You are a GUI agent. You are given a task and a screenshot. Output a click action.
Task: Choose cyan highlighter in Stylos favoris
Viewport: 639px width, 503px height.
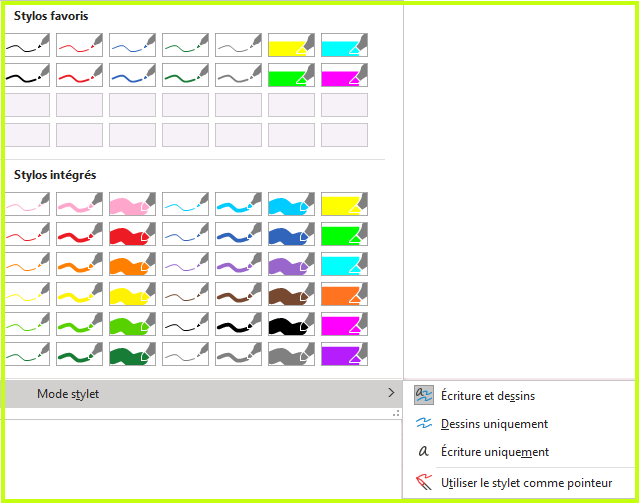344,45
